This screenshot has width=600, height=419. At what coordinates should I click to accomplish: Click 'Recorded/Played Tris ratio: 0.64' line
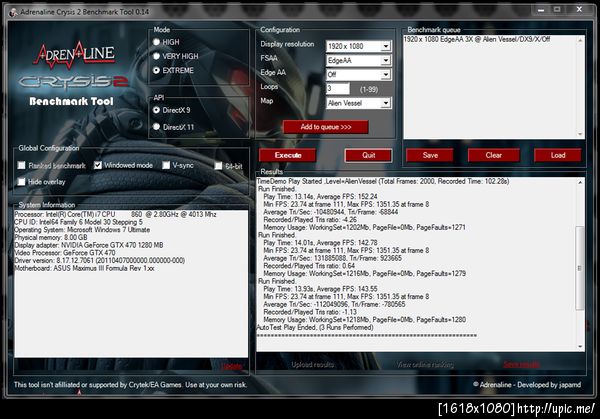pos(309,266)
